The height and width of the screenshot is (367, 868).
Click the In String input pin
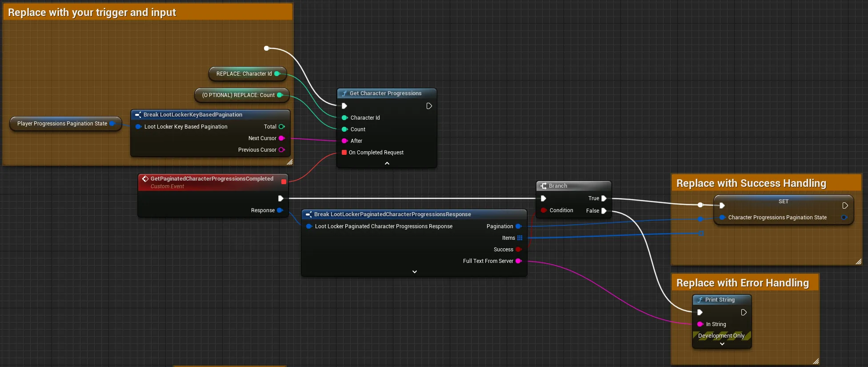(700, 324)
